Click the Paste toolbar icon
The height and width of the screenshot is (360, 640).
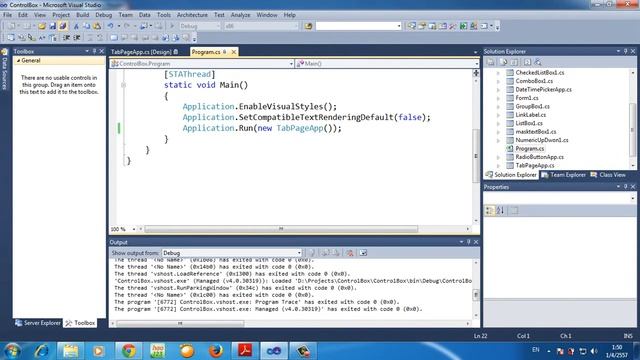(97, 26)
